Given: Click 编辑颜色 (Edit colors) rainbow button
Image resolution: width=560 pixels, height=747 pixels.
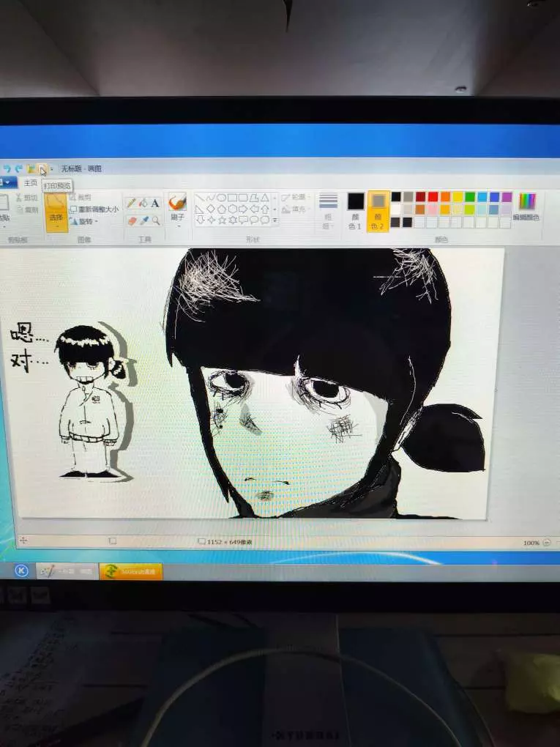Looking at the screenshot, I should point(526,207).
